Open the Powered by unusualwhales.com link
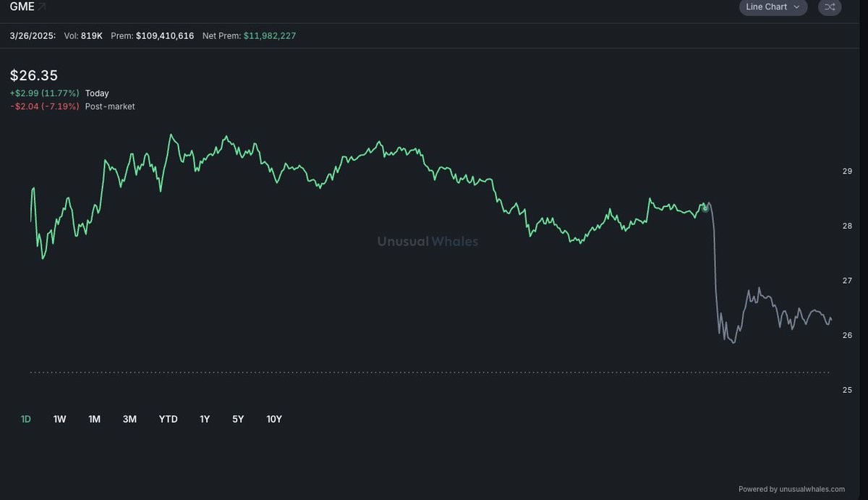 coord(791,489)
